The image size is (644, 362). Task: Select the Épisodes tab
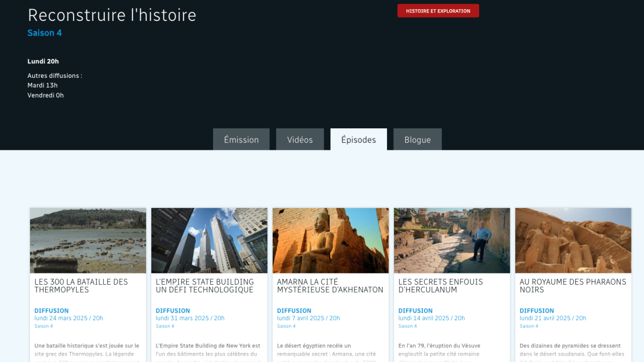coord(358,140)
